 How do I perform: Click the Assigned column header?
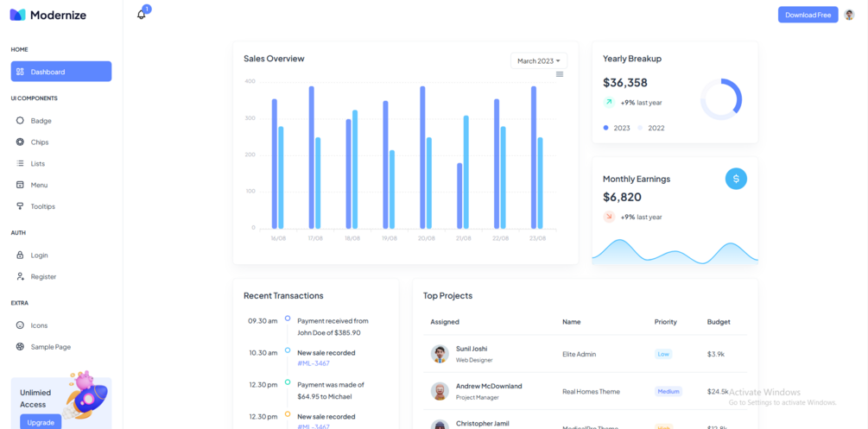tap(445, 322)
